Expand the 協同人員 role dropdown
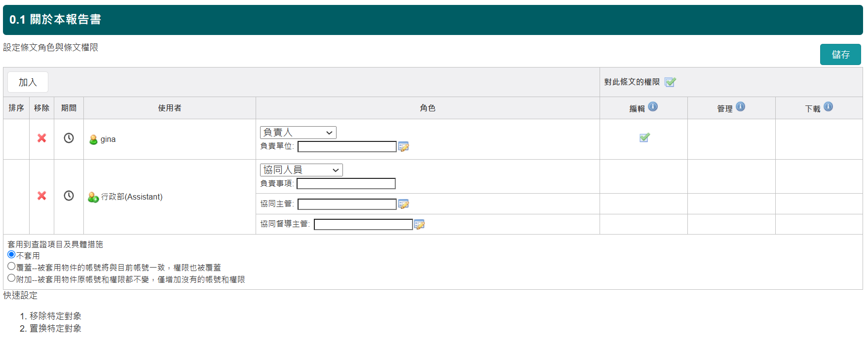Image resolution: width=868 pixels, height=340 pixels. (301, 170)
